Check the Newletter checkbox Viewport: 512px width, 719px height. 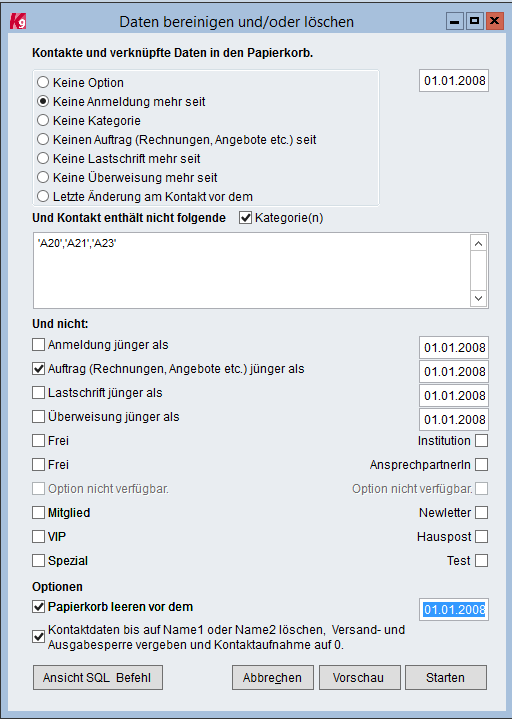point(481,513)
